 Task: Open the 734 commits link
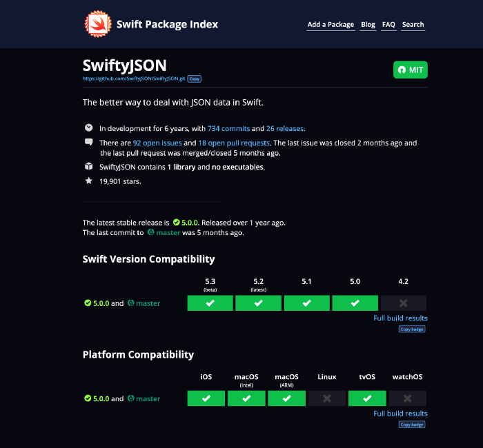coord(228,128)
